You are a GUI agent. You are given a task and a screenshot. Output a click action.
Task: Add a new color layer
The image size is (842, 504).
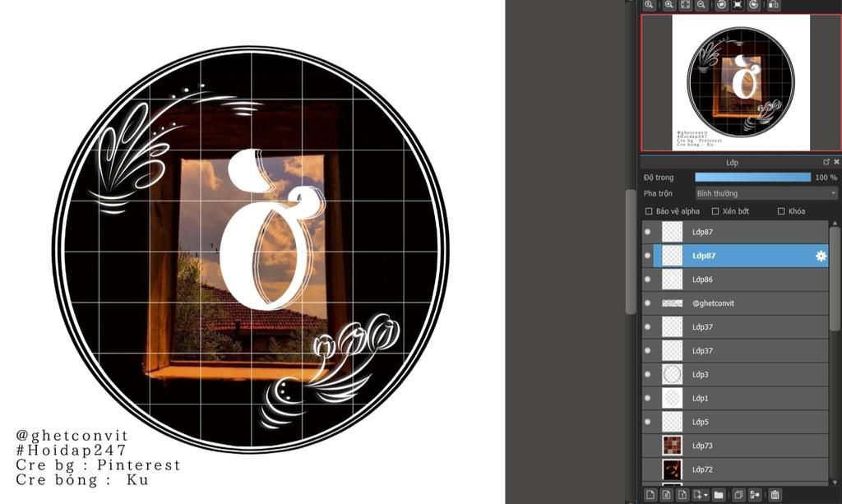(x=650, y=495)
